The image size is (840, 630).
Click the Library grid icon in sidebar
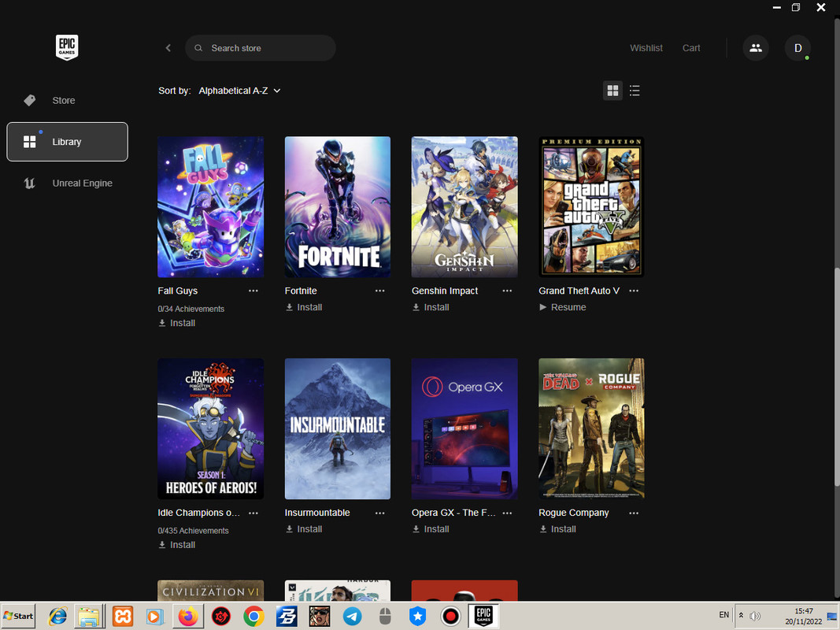click(29, 142)
